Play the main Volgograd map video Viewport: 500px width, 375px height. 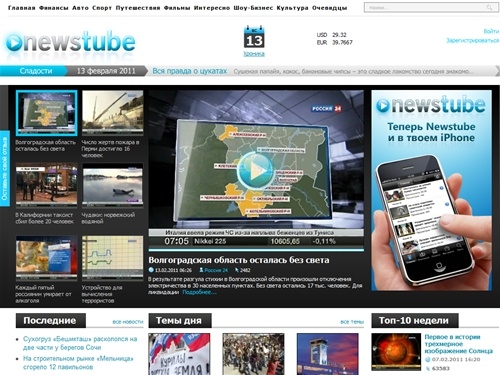(255, 171)
